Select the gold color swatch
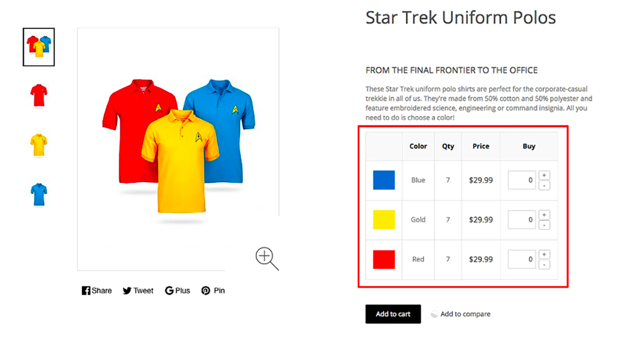 [x=384, y=220]
